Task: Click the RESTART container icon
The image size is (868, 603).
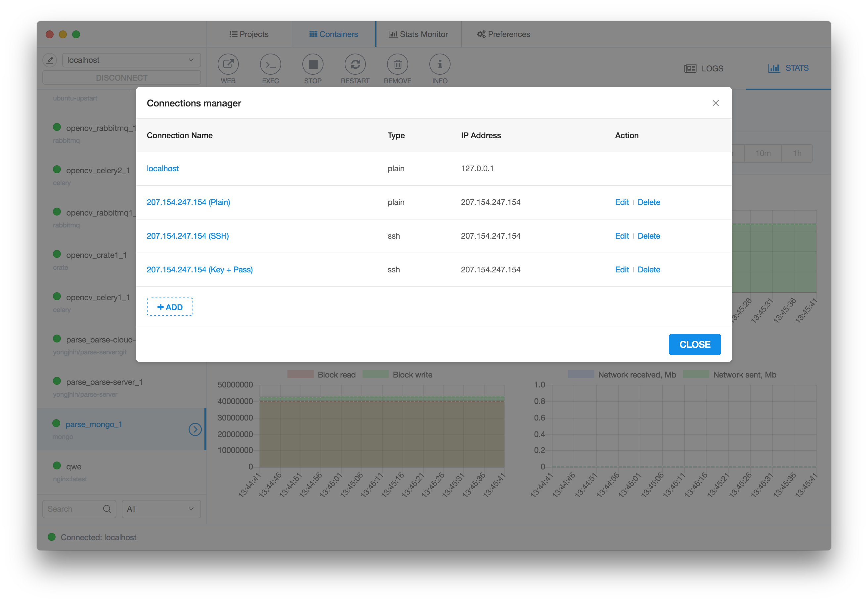Action: click(355, 64)
